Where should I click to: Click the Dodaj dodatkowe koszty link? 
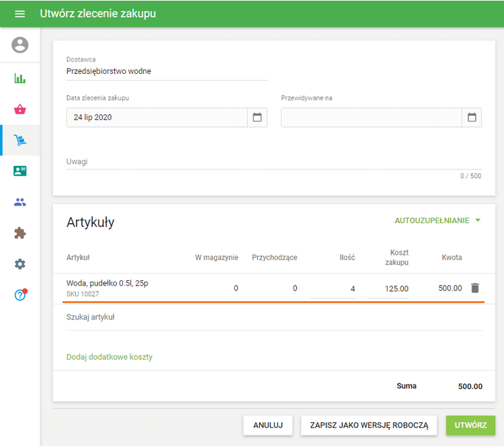110,357
